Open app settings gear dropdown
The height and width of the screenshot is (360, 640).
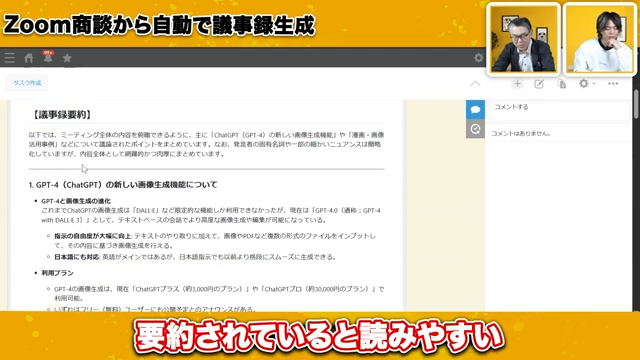(587, 84)
